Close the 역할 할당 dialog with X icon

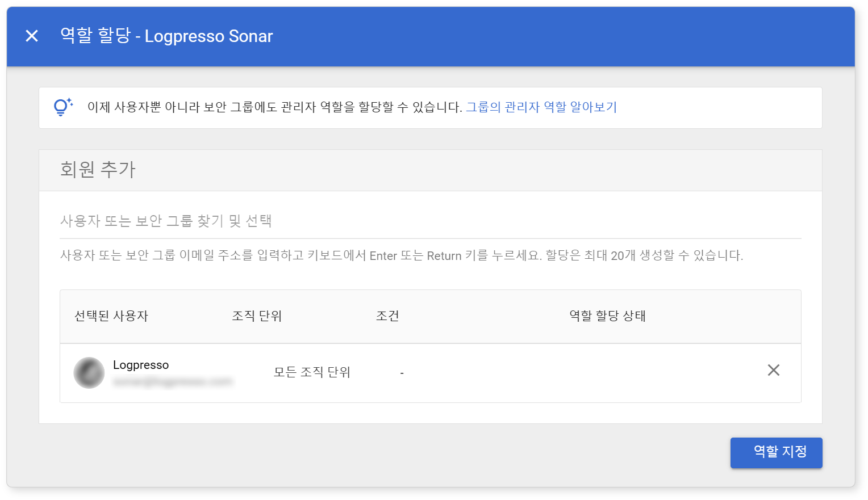(x=32, y=36)
